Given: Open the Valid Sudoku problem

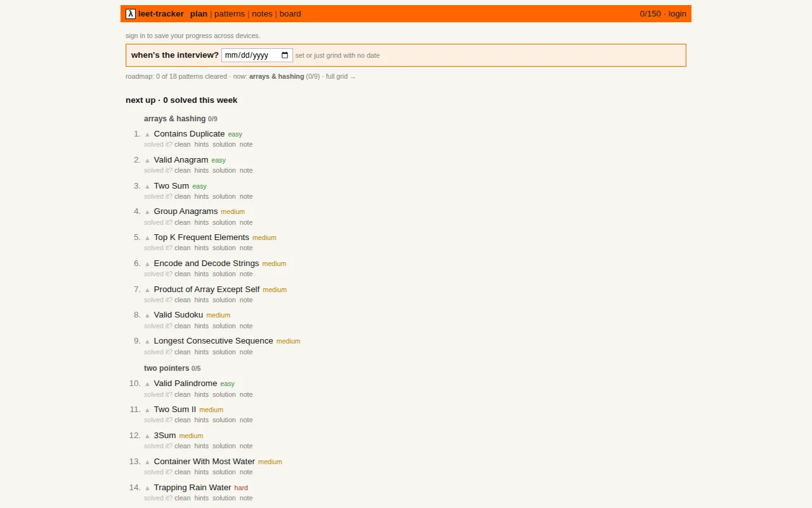Looking at the screenshot, I should (178, 315).
